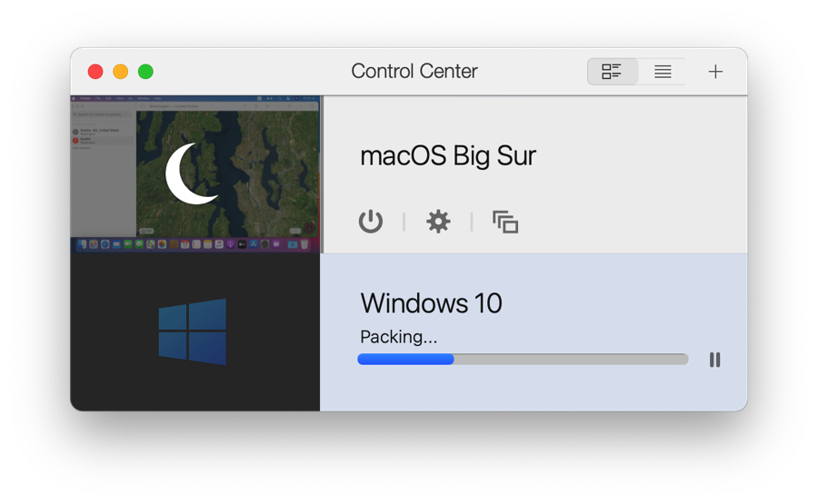Click the Control Center window title
This screenshot has height=504, width=818.
[x=414, y=71]
